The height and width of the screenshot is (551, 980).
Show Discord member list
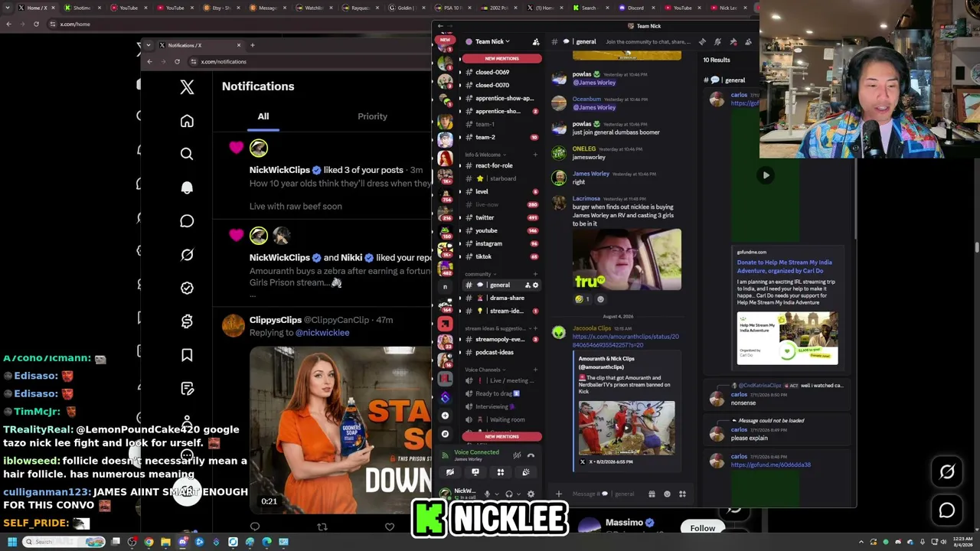[748, 41]
